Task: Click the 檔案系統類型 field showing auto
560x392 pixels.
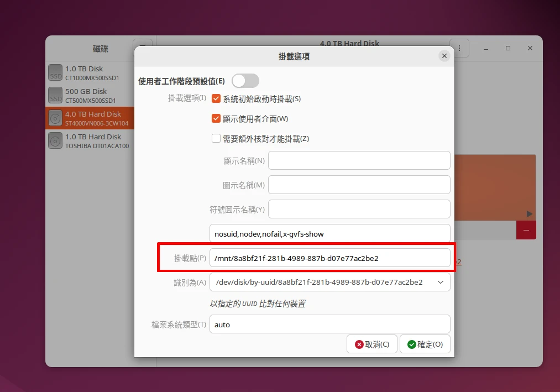Action: point(329,325)
